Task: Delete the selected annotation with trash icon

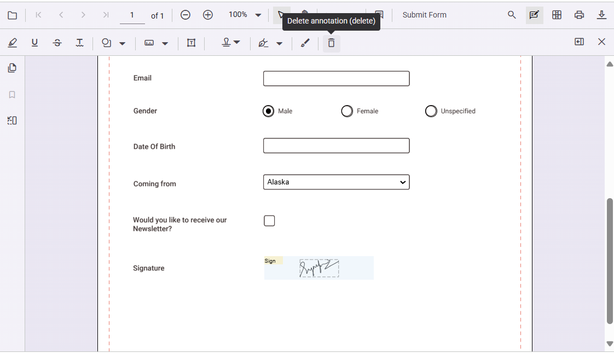Action: coord(331,42)
